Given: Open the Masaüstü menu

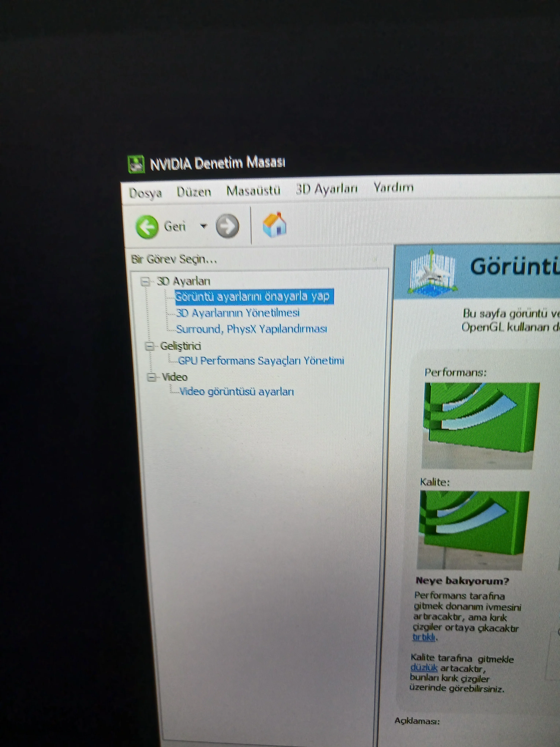Looking at the screenshot, I should point(253,190).
